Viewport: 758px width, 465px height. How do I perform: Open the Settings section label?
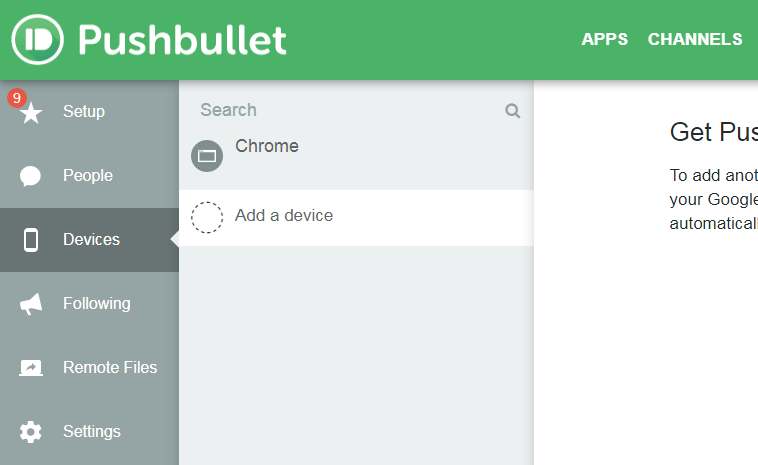point(92,431)
